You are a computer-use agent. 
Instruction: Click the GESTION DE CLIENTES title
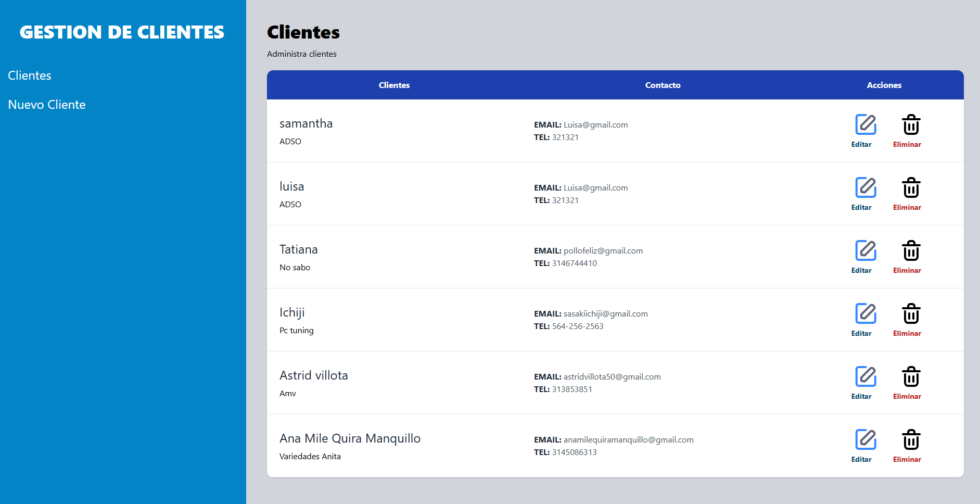tap(122, 32)
